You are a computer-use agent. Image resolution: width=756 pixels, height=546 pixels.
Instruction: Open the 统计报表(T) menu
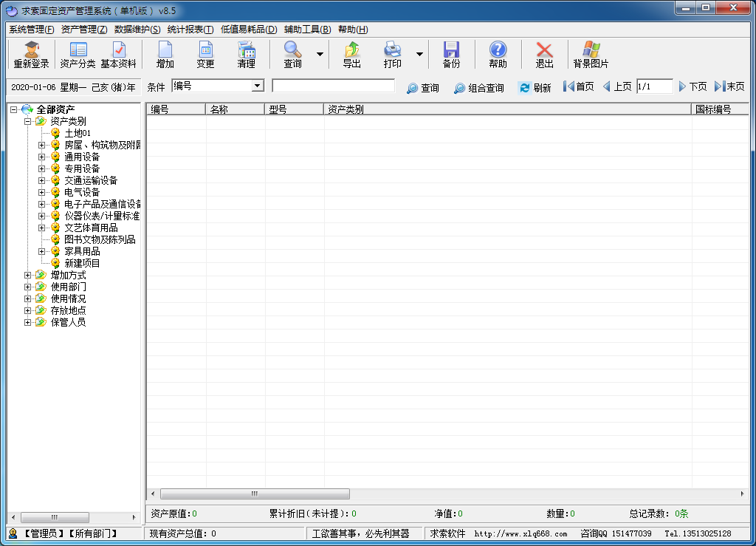pyautogui.click(x=190, y=30)
